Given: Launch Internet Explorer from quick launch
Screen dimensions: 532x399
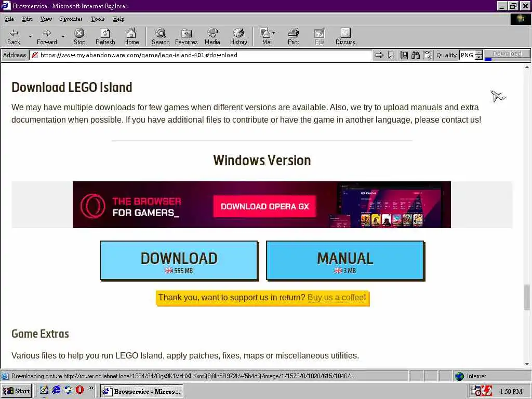Looking at the screenshot, I should pyautogui.click(x=56, y=390).
